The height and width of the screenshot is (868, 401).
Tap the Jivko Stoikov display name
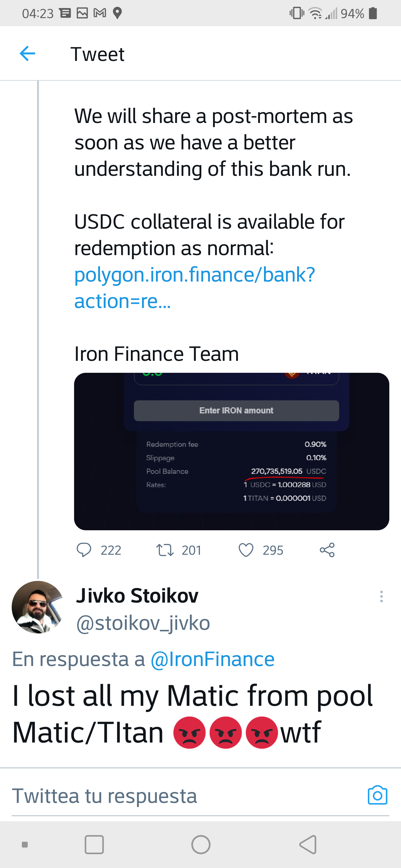click(137, 595)
